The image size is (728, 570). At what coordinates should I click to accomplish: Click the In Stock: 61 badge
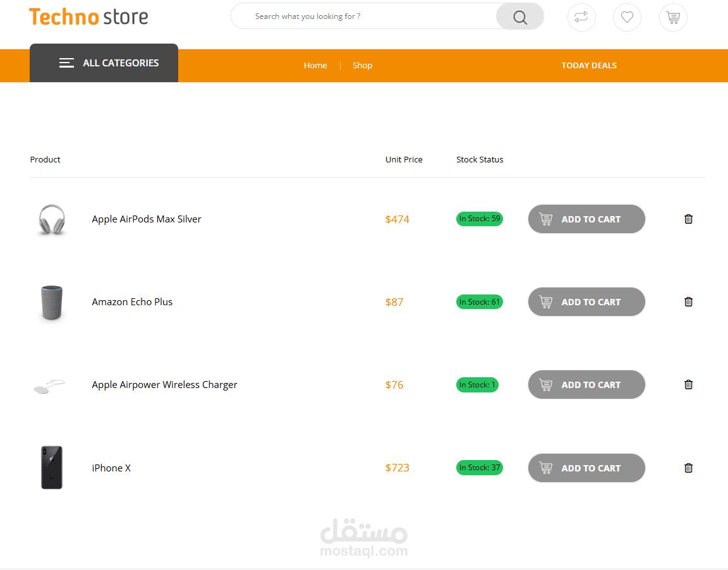click(x=480, y=301)
